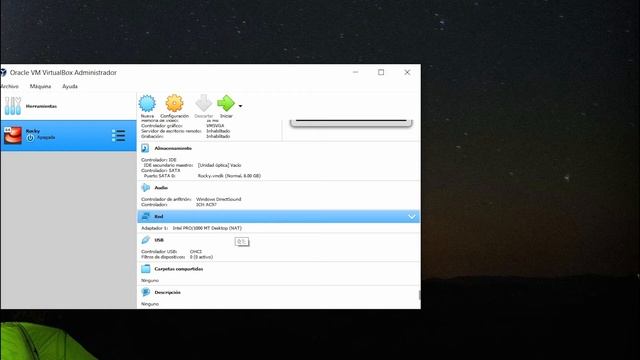Open the Máquina menu
Viewport: 640px width, 360px height.
(x=40, y=87)
